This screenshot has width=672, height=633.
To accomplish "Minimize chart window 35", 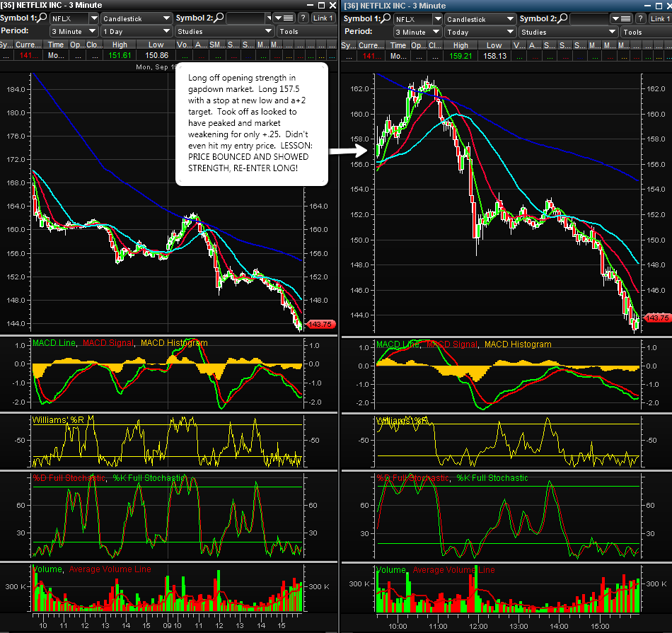I will [311, 5].
